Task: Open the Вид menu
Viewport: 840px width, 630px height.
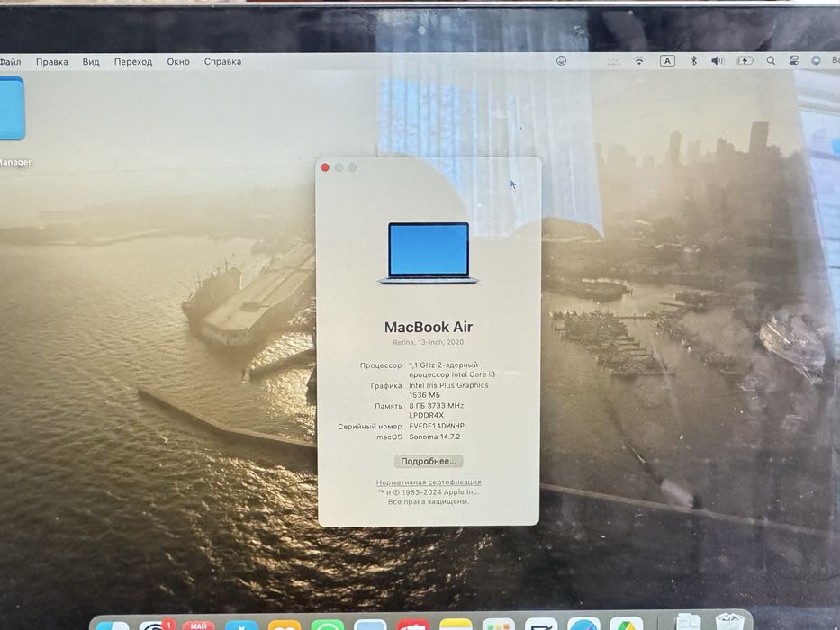Action: (91, 62)
